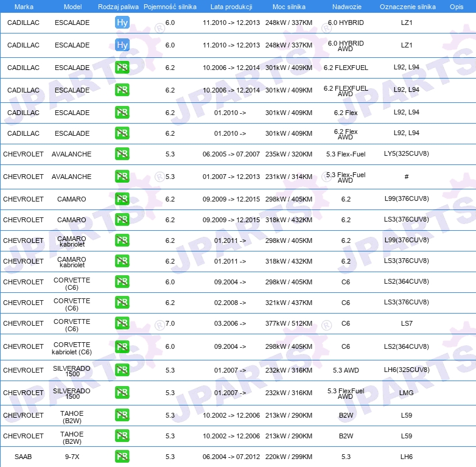The height and width of the screenshot is (467, 476).
Task: Click the hybrid fuel icon in the 6.0 HYBRID LZ1 row without AWD
Action: click(122, 23)
